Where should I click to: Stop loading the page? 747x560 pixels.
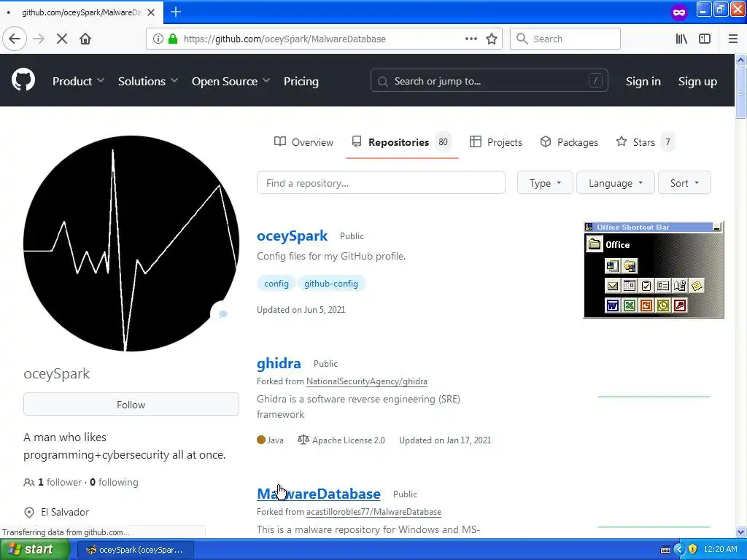pos(62,39)
